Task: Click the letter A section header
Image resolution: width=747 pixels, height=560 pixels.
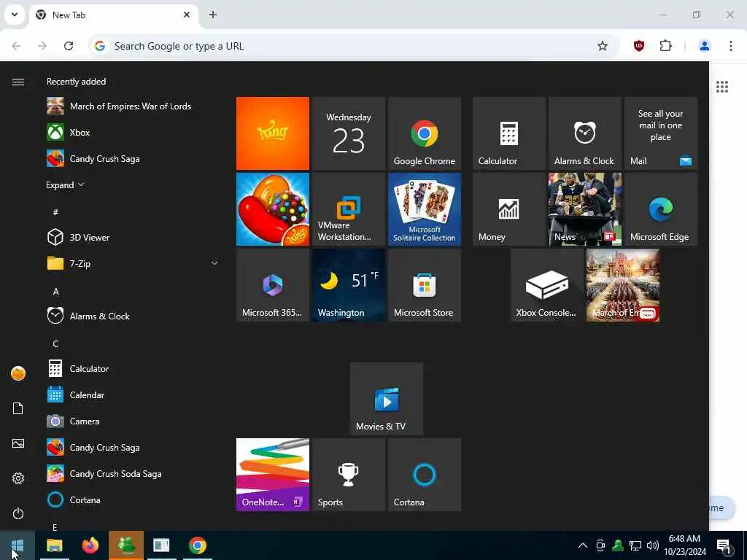Action: click(x=55, y=292)
